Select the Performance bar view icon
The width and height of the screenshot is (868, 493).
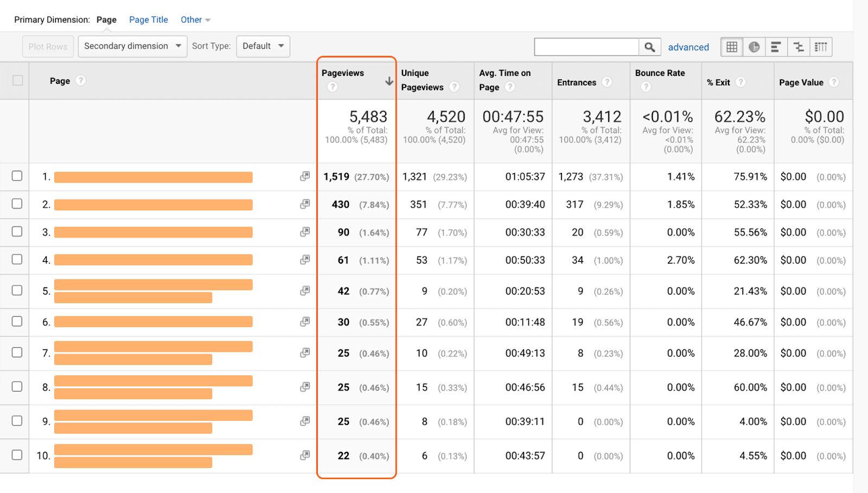tap(776, 47)
